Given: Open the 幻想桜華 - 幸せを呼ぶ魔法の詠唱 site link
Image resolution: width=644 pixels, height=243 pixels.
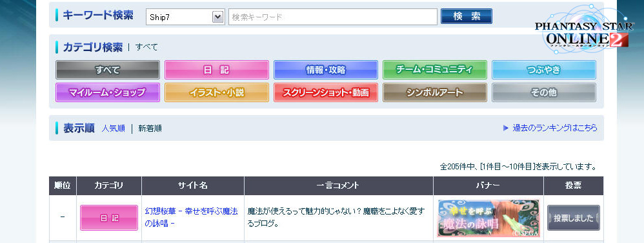Looking at the screenshot, I should [x=192, y=218].
